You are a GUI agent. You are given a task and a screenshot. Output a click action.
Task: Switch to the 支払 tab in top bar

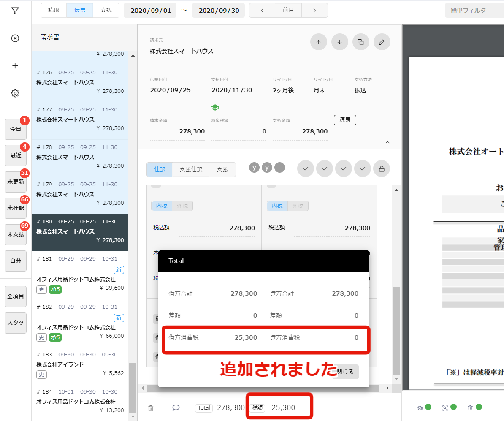(106, 10)
